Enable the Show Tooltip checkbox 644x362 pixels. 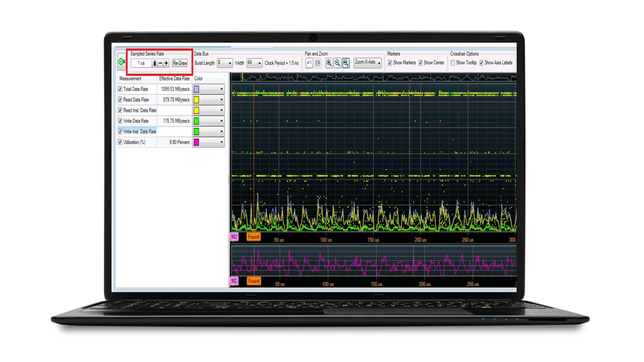pos(453,63)
